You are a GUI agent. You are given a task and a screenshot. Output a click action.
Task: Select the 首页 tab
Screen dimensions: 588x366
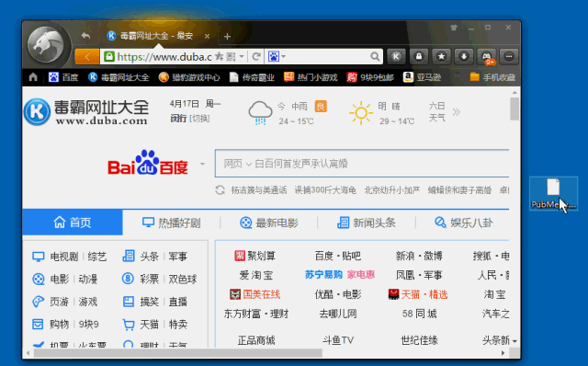[x=73, y=223]
